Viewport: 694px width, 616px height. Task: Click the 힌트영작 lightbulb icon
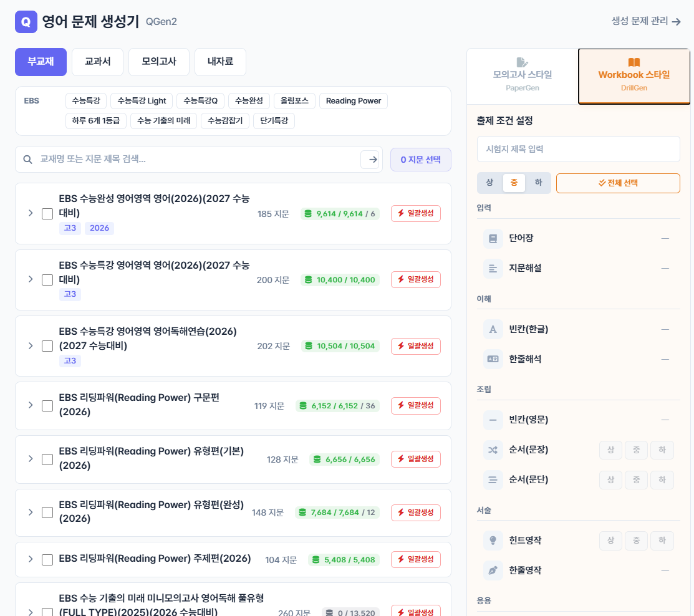pos(493,541)
